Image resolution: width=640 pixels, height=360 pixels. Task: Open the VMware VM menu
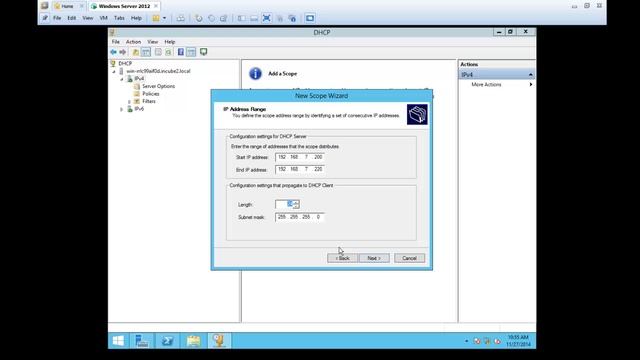(103, 18)
